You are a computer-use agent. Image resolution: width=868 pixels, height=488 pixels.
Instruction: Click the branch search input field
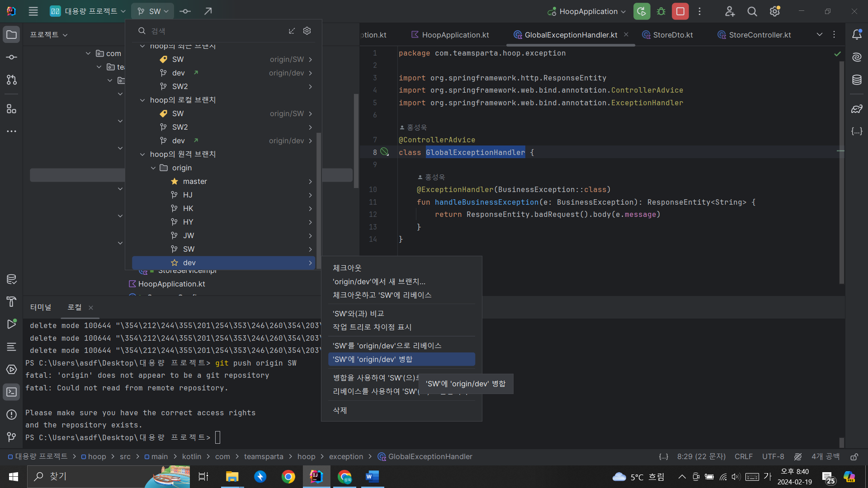(x=217, y=31)
